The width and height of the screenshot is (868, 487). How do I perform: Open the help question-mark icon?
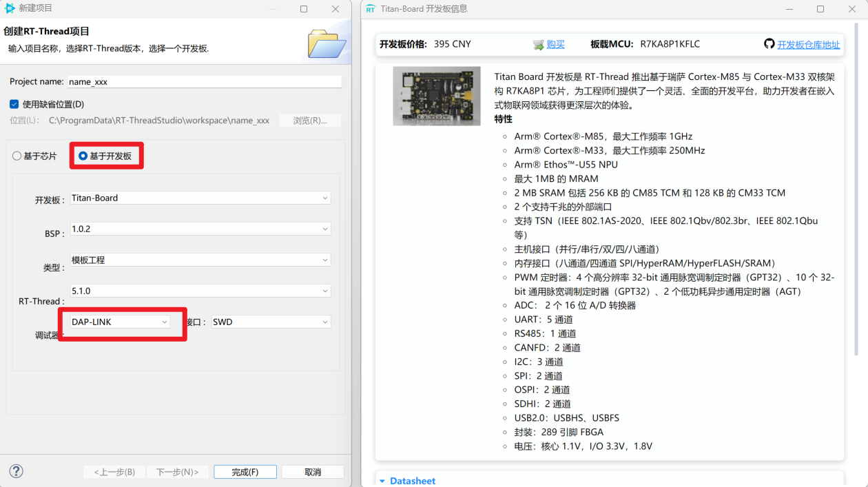point(16,471)
